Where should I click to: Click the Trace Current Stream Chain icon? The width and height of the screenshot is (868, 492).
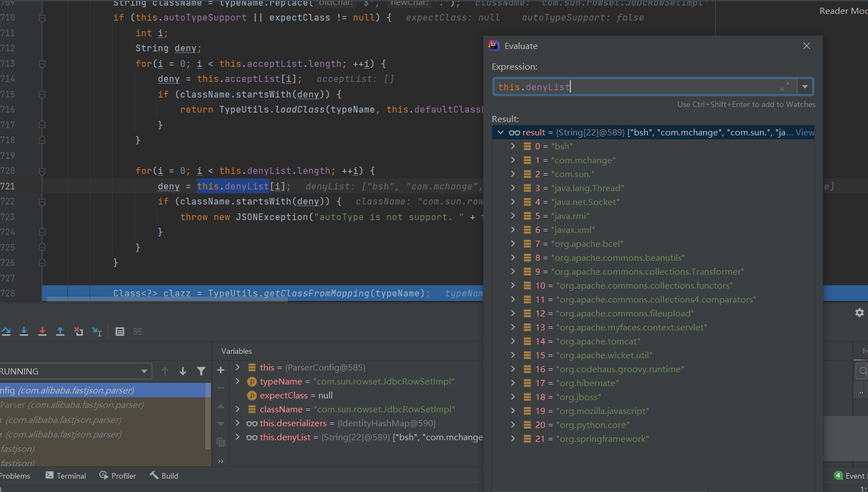point(138,332)
